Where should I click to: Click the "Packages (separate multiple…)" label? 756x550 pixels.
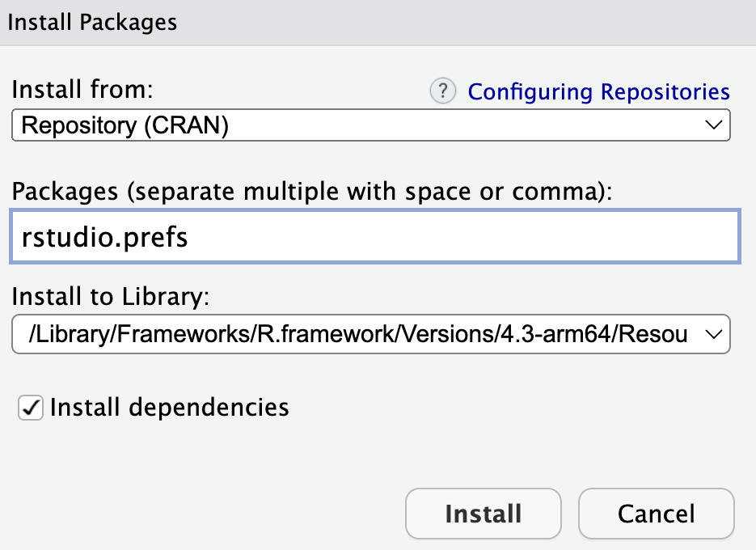click(313, 191)
